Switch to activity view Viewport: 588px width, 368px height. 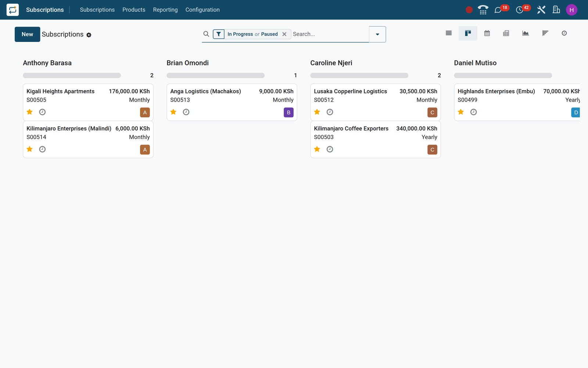coord(564,33)
